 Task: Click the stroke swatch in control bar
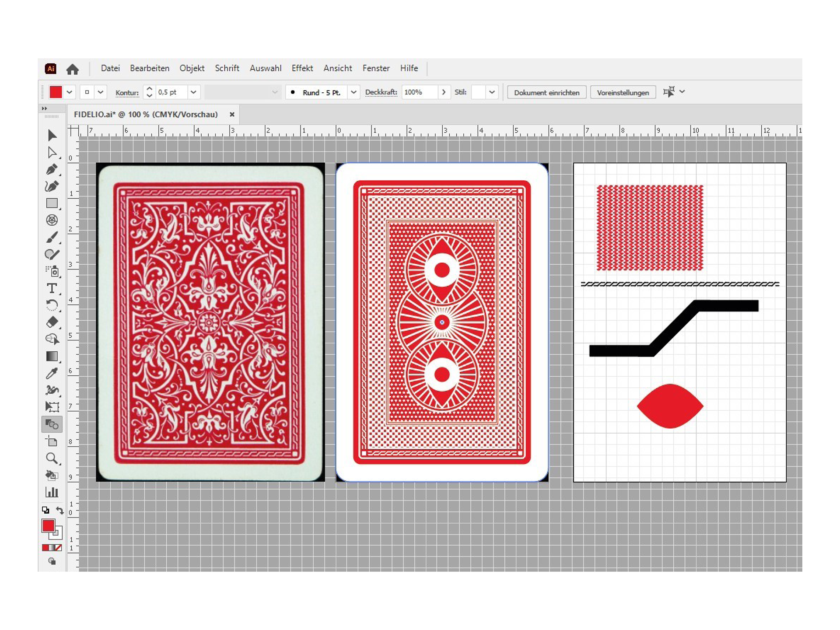pos(87,92)
